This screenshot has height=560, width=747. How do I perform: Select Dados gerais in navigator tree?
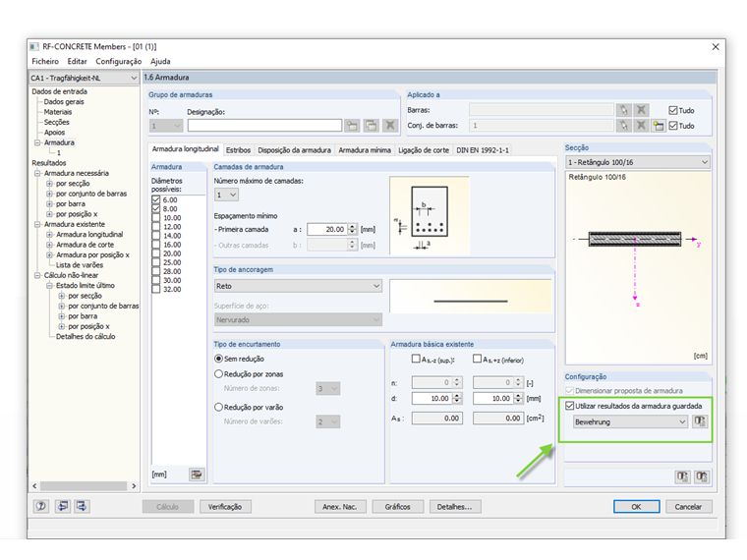click(x=64, y=101)
